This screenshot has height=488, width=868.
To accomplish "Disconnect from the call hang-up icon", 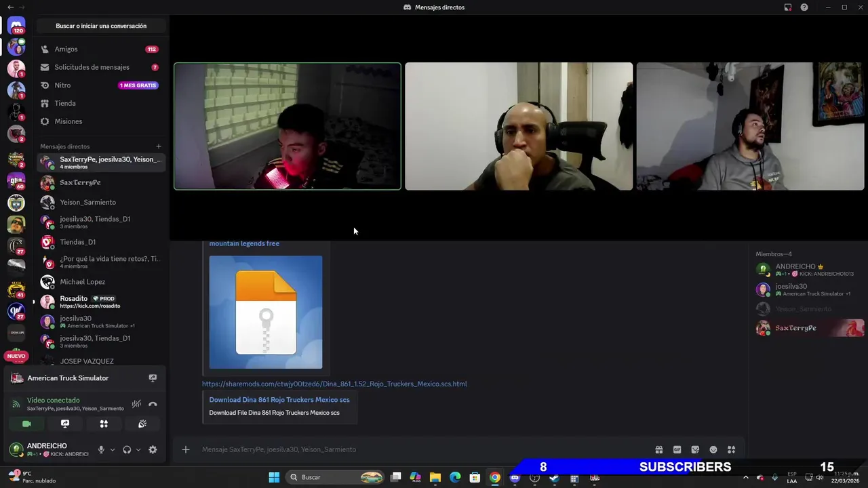I will point(153,404).
